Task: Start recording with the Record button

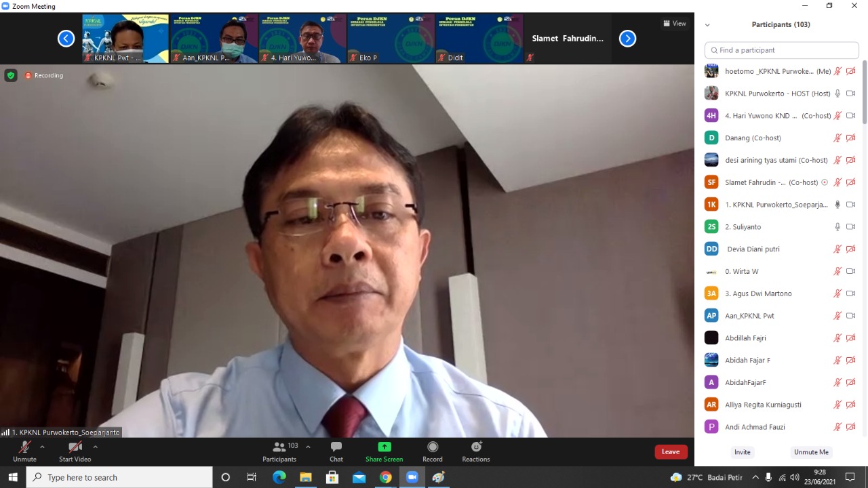Action: click(433, 451)
